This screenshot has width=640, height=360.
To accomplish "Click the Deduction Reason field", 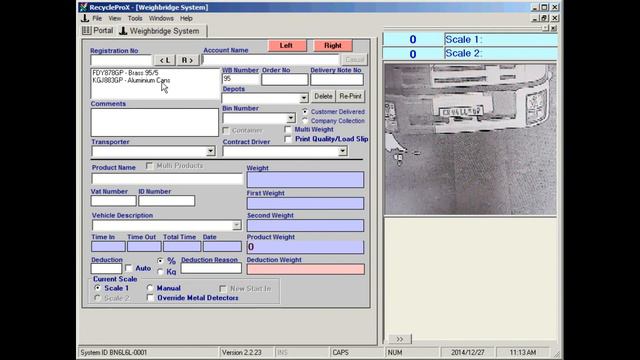I will tap(211, 268).
